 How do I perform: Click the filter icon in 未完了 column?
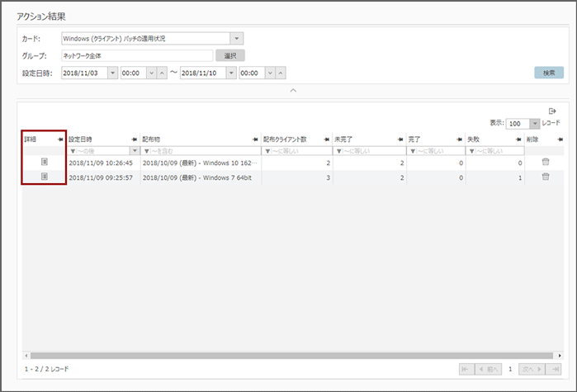point(338,152)
